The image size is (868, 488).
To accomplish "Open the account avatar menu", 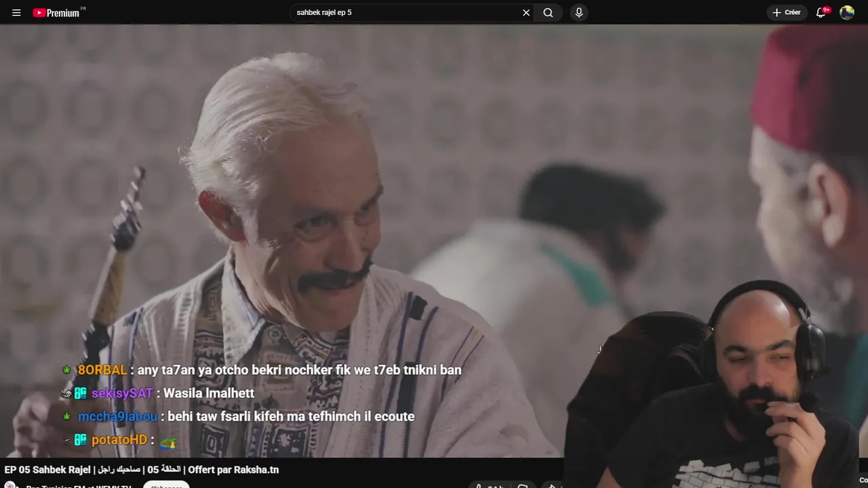I will [x=847, y=12].
